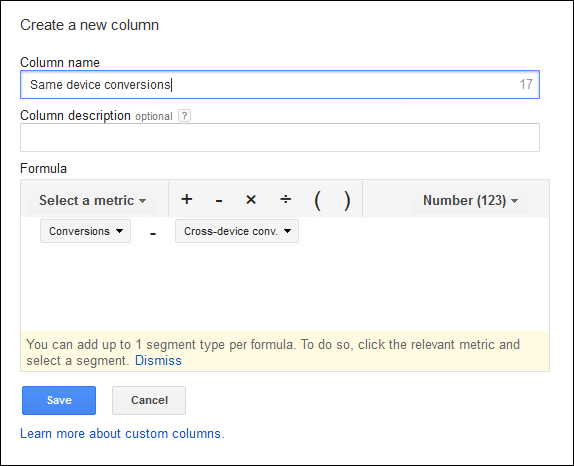Insert the multiply operator into formula
This screenshot has width=574, height=466.
251,200
